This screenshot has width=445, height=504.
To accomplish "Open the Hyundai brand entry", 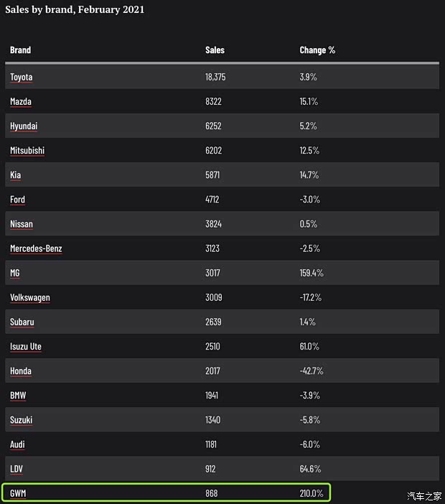I will (x=24, y=126).
